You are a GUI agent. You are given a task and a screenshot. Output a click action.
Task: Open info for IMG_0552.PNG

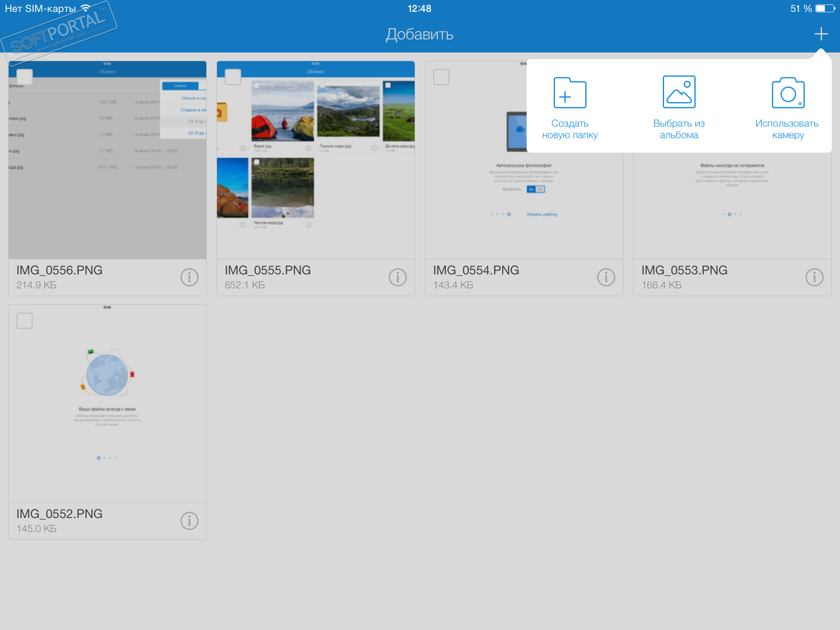[x=189, y=521]
